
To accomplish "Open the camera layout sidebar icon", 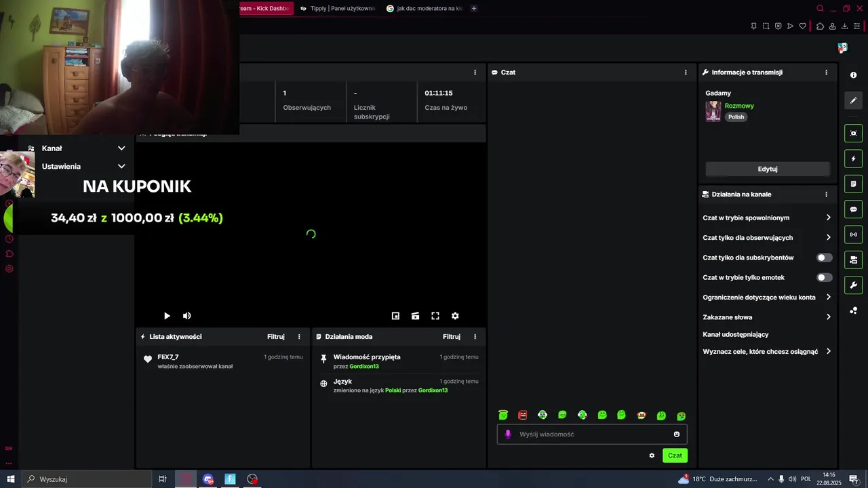I will click(853, 260).
